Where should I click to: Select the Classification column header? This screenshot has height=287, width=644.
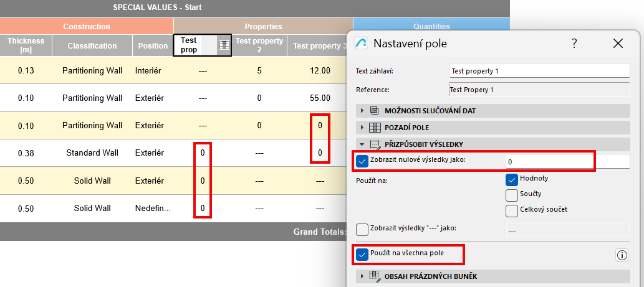click(x=92, y=46)
